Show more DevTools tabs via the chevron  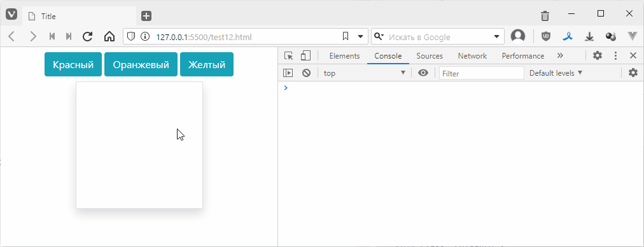coord(560,55)
